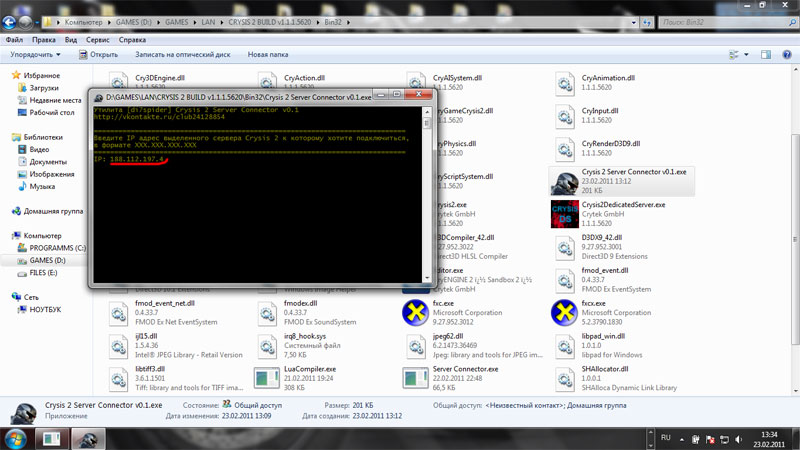
Task: Select the fmod_event_net.dll file icon
Action: (x=118, y=313)
